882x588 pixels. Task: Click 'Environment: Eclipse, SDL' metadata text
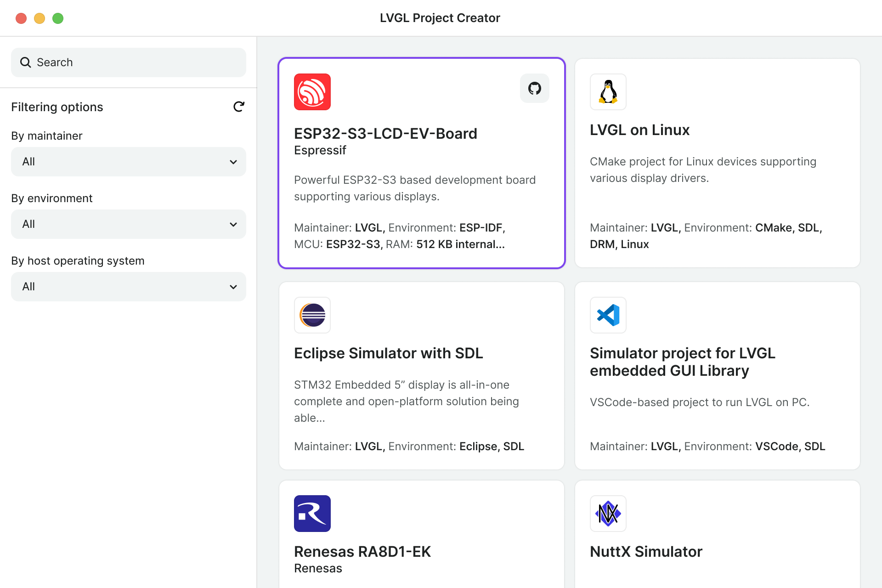pyautogui.click(x=456, y=447)
